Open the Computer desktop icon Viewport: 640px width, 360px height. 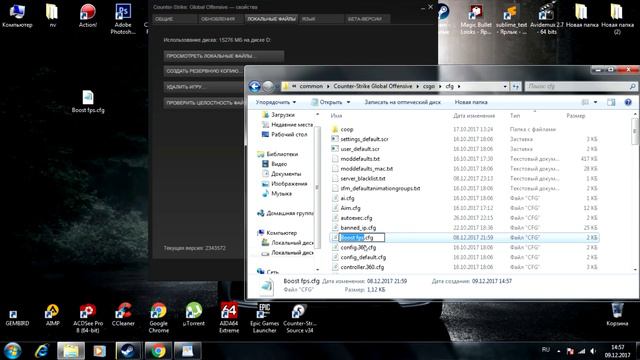point(17,16)
